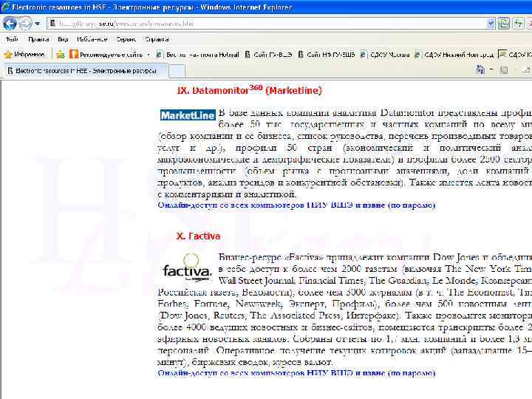Screen dimensions: 532x399
Task: Click the icon beside СДОУ Нижний Новгород favorite
Action: point(418,54)
